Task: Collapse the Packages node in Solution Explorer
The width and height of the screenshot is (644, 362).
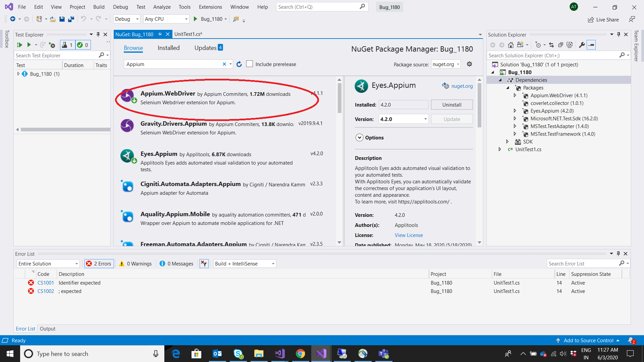Action: tap(508, 87)
